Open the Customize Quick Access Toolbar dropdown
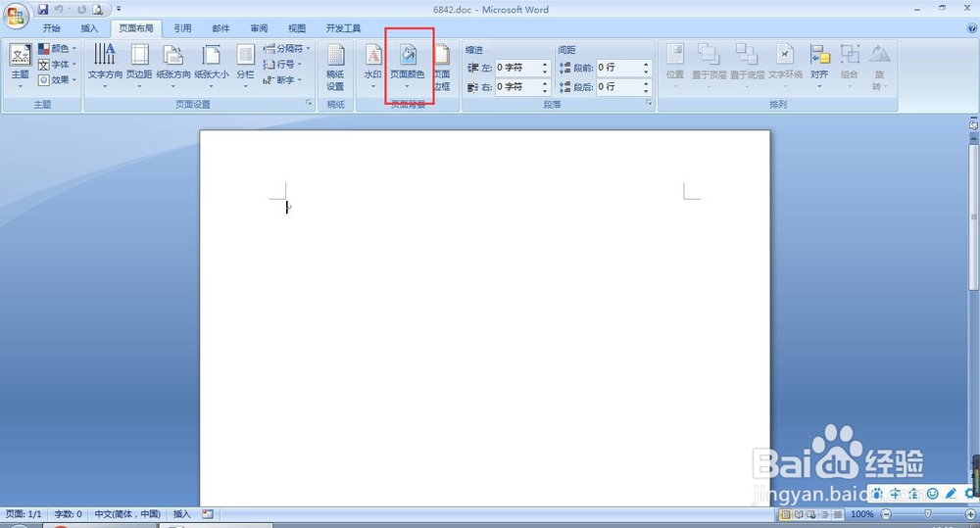980x528 pixels. click(x=119, y=10)
